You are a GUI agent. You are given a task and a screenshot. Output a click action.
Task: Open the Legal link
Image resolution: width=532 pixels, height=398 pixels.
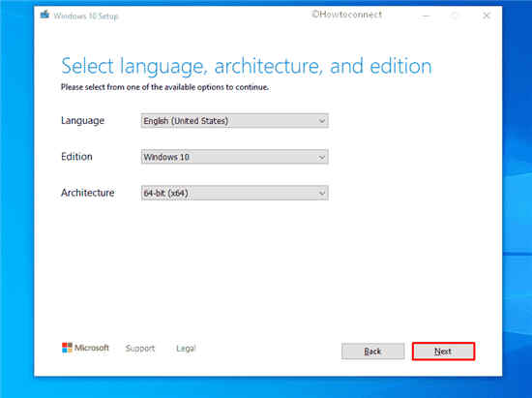(186, 348)
